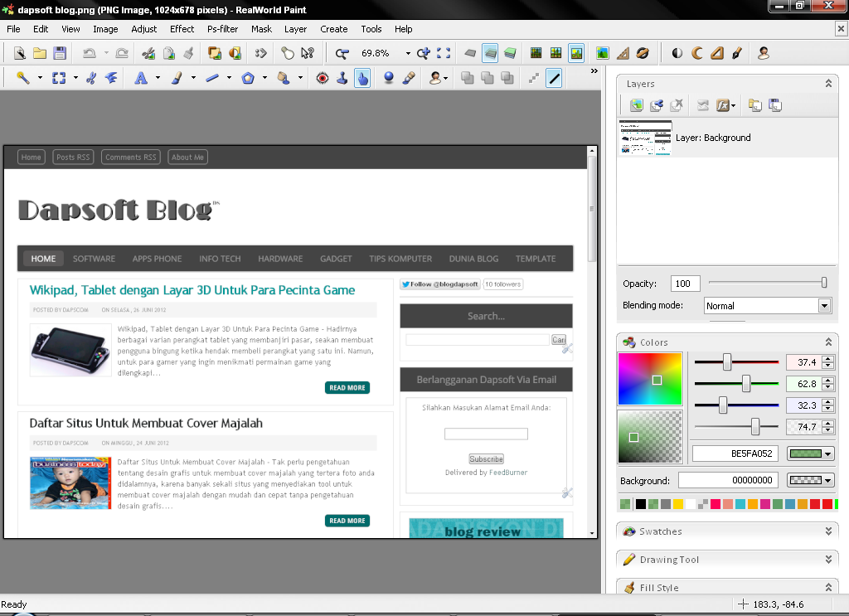Select the magic wand tool
This screenshot has height=616, width=849.
[22, 78]
